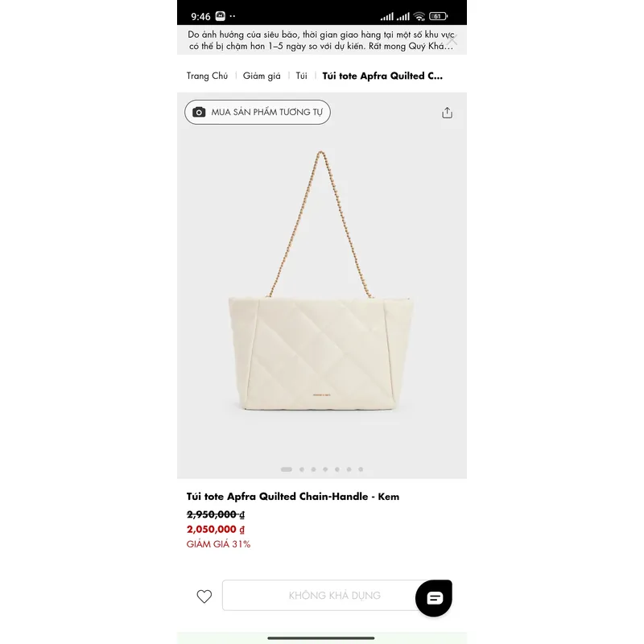The height and width of the screenshot is (644, 644).
Task: Open the Giảm giá breadcrumb category
Action: pos(262,76)
